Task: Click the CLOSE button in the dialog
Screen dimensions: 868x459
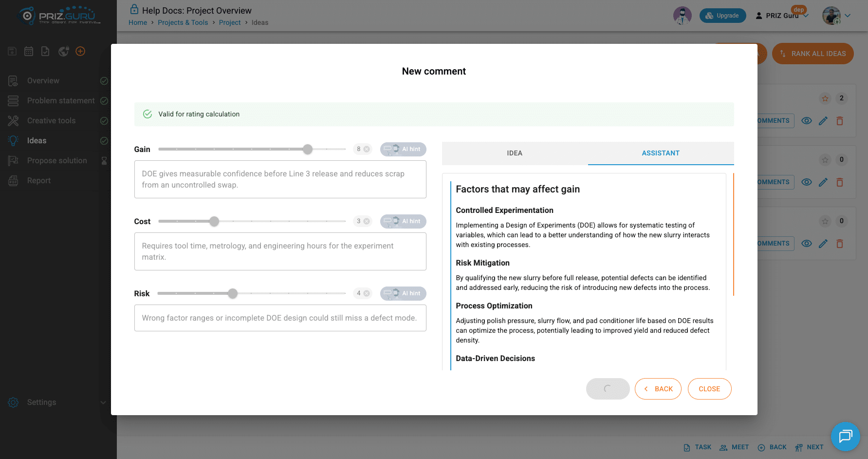Action: pyautogui.click(x=709, y=389)
